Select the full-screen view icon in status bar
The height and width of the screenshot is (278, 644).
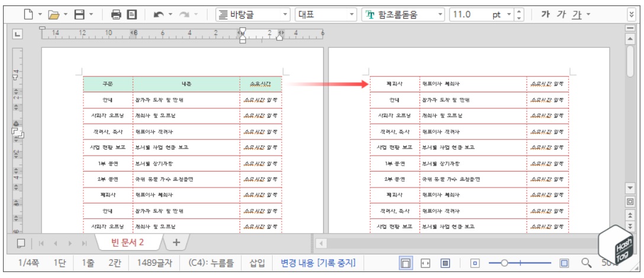(445, 263)
